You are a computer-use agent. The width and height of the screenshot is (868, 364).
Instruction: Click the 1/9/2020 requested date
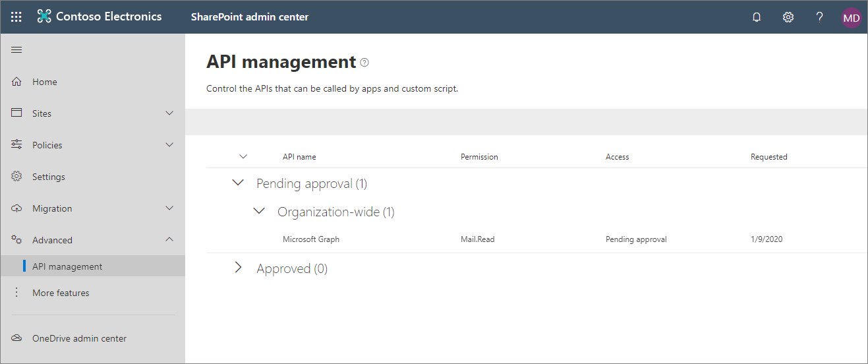tap(767, 239)
